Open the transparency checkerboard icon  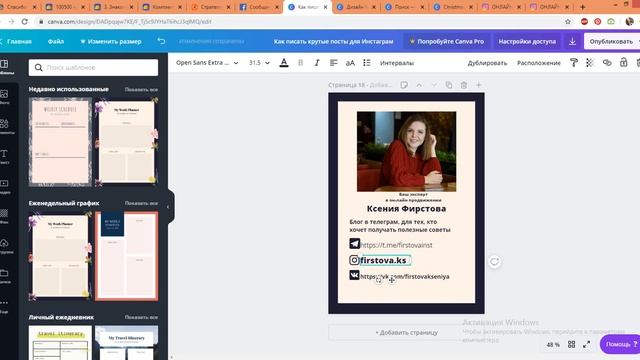pos(590,63)
